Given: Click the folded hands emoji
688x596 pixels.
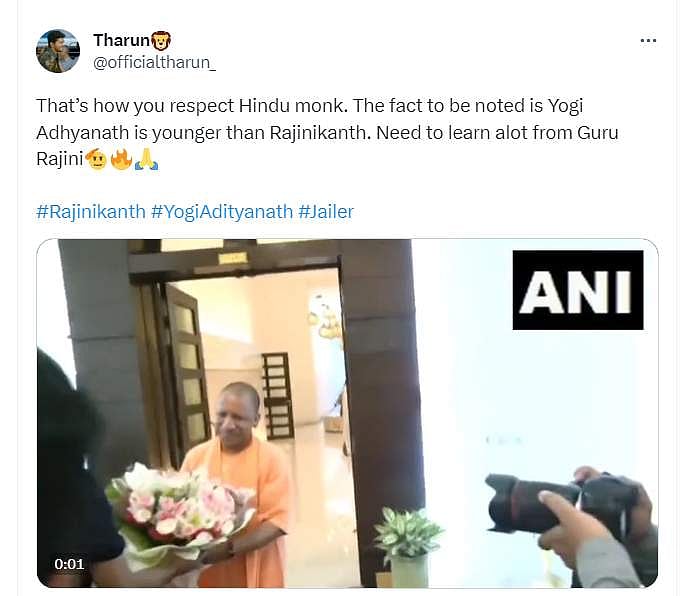Looking at the screenshot, I should point(146,159).
